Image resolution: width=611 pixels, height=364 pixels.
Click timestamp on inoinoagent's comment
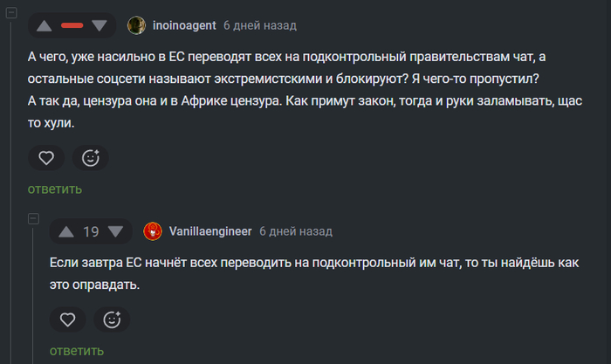(x=259, y=25)
